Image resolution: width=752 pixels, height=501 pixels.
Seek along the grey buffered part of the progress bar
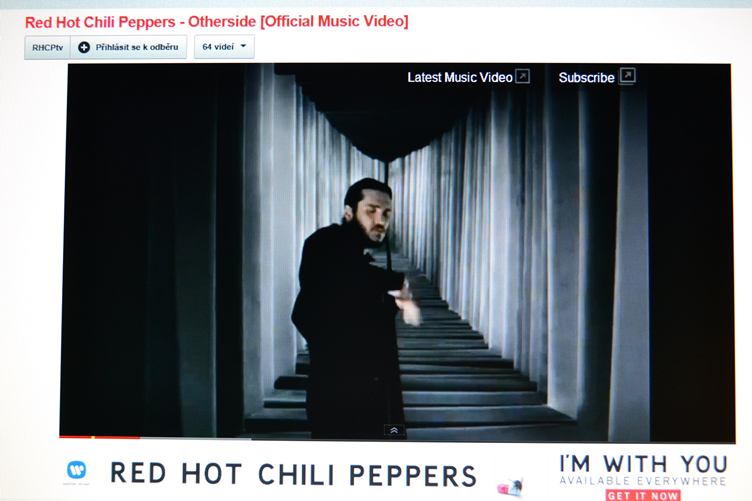click(x=195, y=437)
